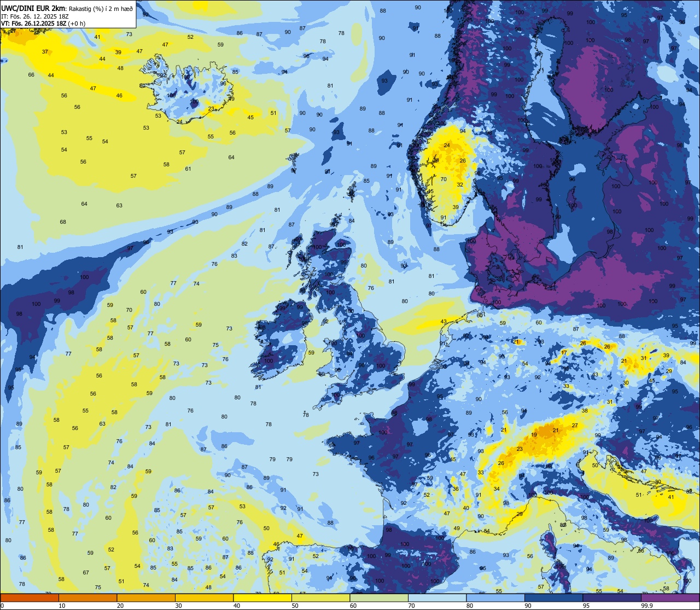700x610 pixels.
Task: Click the "UWC/DINI EUR 2km" model title
Action: (x=33, y=8)
